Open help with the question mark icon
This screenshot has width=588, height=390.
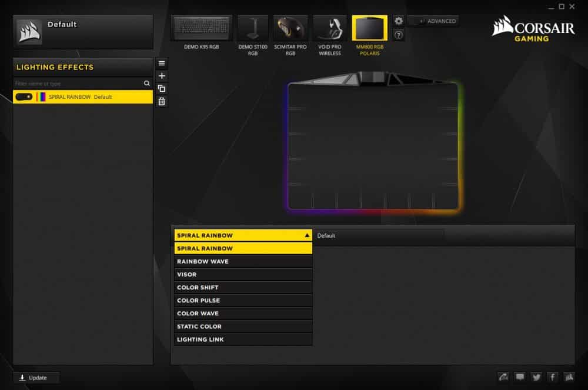click(399, 35)
